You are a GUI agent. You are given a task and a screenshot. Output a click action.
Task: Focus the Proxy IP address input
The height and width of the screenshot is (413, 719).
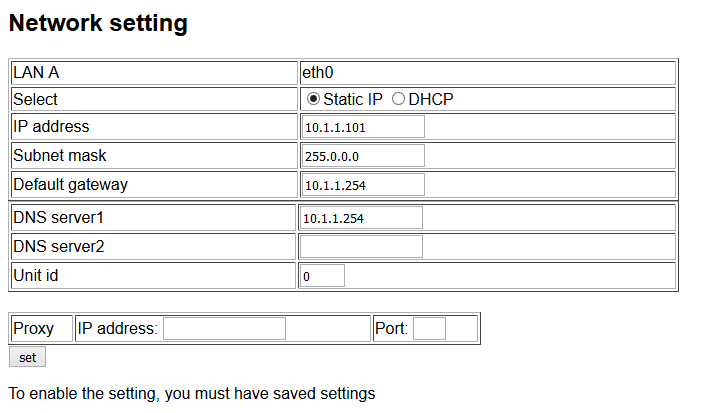tap(224, 328)
